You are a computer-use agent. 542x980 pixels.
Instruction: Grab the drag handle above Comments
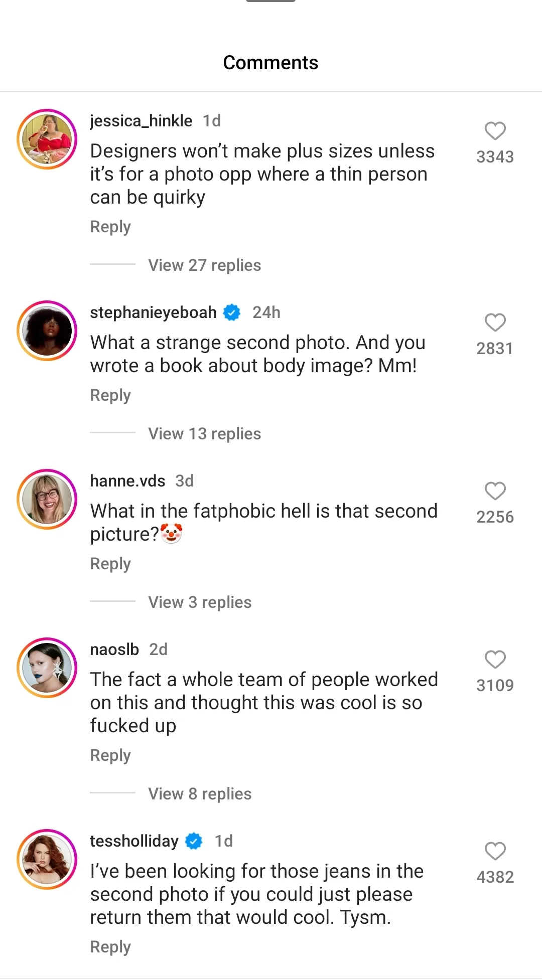point(270,1)
